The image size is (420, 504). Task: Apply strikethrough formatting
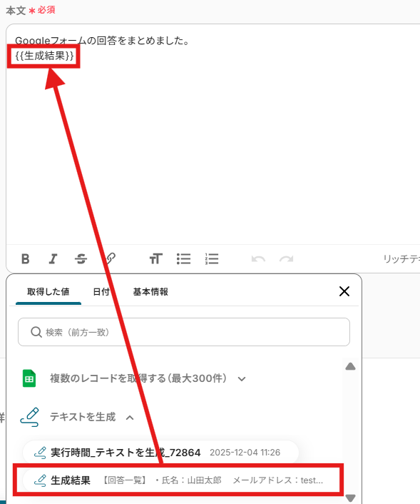click(81, 258)
